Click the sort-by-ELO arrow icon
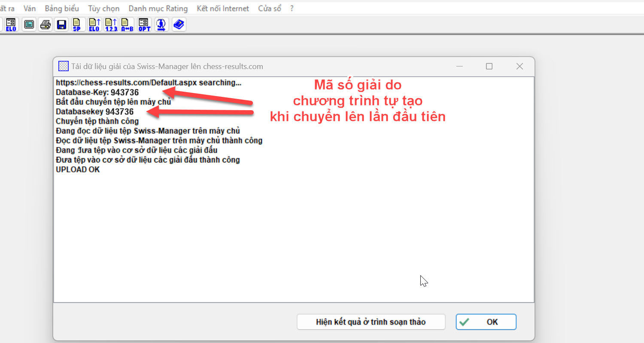Viewport: 644px width, 343px height. click(x=94, y=24)
